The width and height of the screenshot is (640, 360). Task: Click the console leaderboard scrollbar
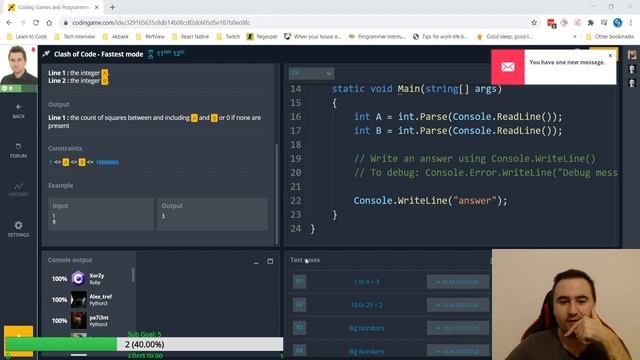[133, 275]
